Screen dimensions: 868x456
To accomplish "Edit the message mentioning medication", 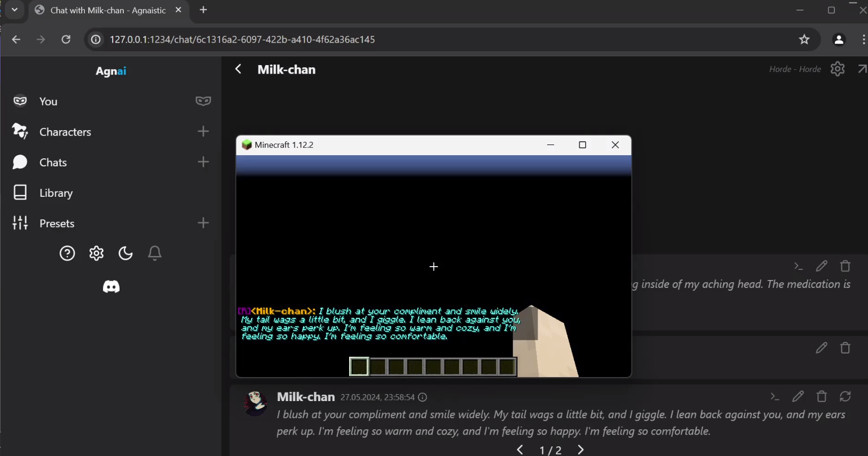I will [822, 266].
